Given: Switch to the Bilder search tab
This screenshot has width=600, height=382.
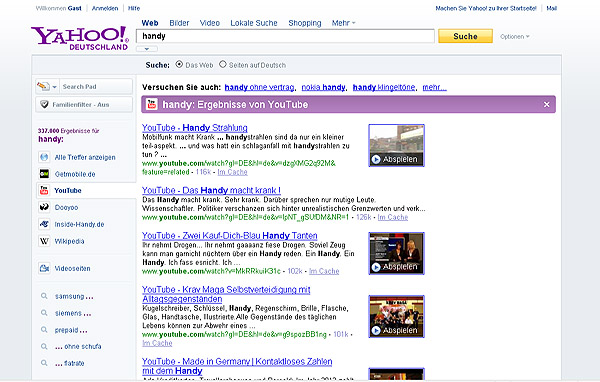Looking at the screenshot, I should (x=179, y=23).
